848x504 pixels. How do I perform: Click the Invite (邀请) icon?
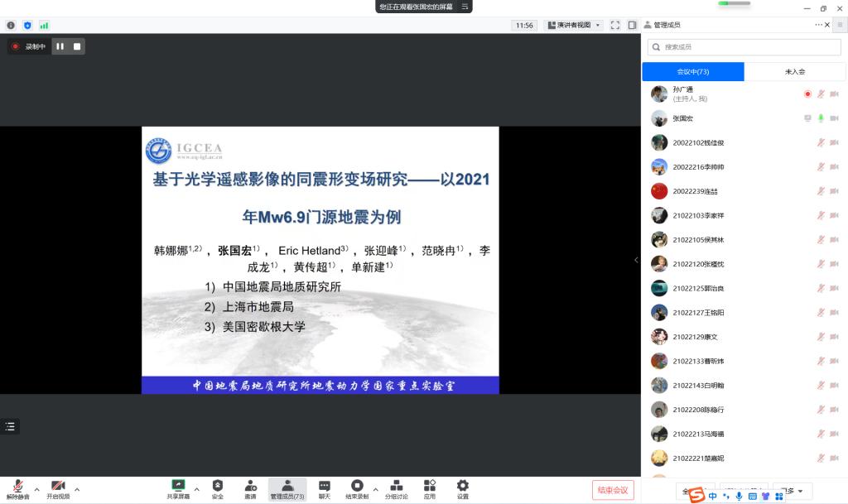(x=250, y=486)
